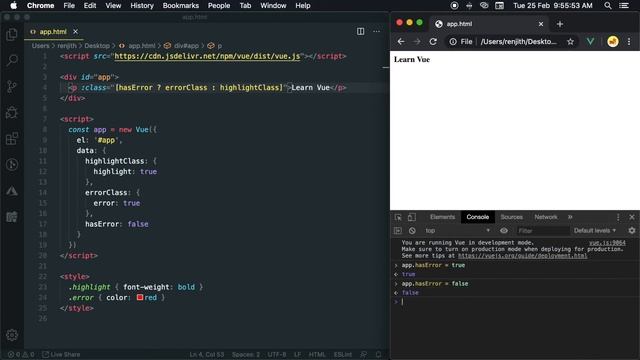
Task: Switch to the DevTools Console tab
Action: [x=478, y=217]
